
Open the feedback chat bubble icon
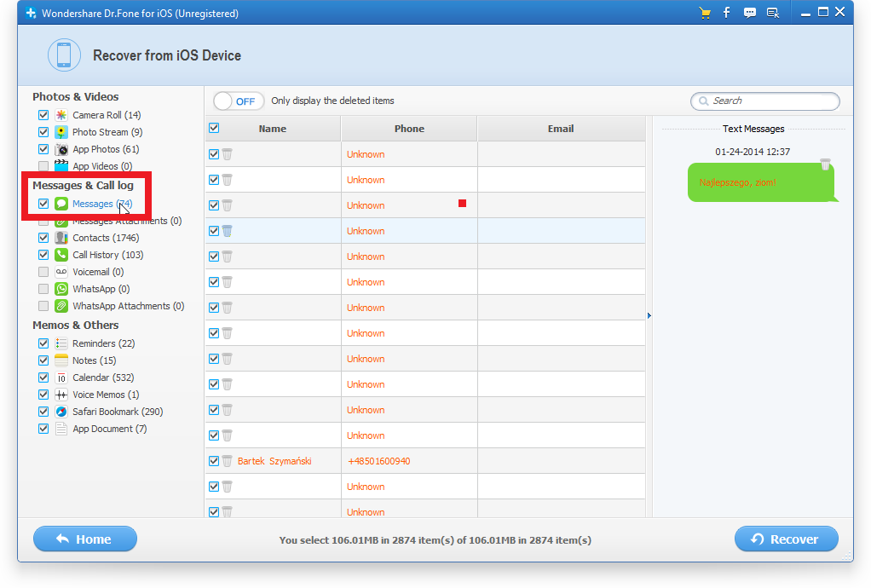click(750, 14)
